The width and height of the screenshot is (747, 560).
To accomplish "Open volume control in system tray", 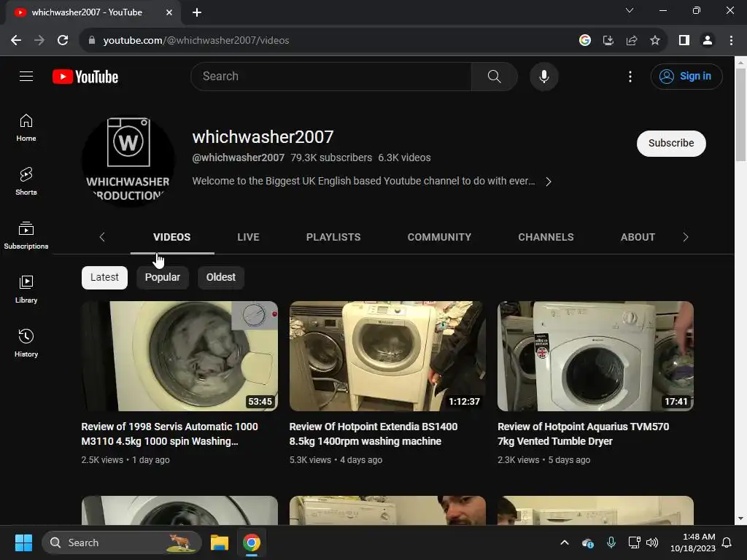I will 652,542.
